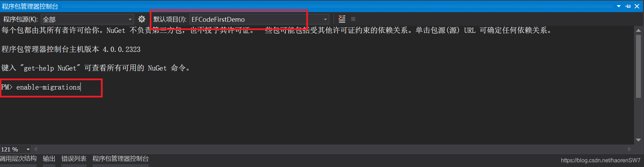This screenshot has height=167, width=644.
Task: Place cursor at PM> enable-migrations command line
Action: (41, 87)
